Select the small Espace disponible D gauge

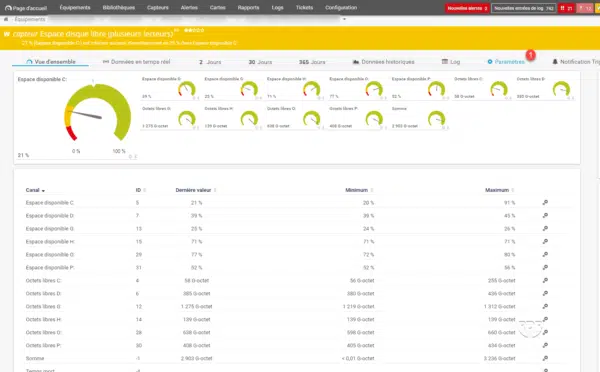(186, 89)
